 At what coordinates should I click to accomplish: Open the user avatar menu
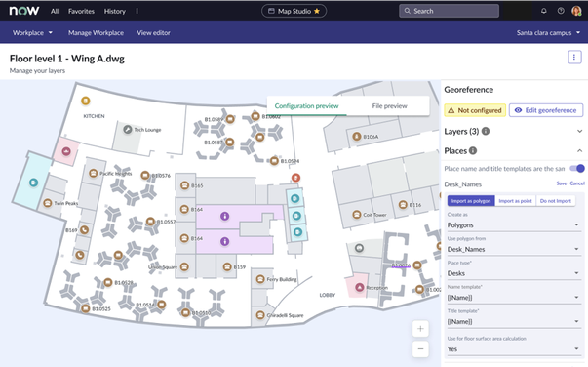tap(576, 11)
